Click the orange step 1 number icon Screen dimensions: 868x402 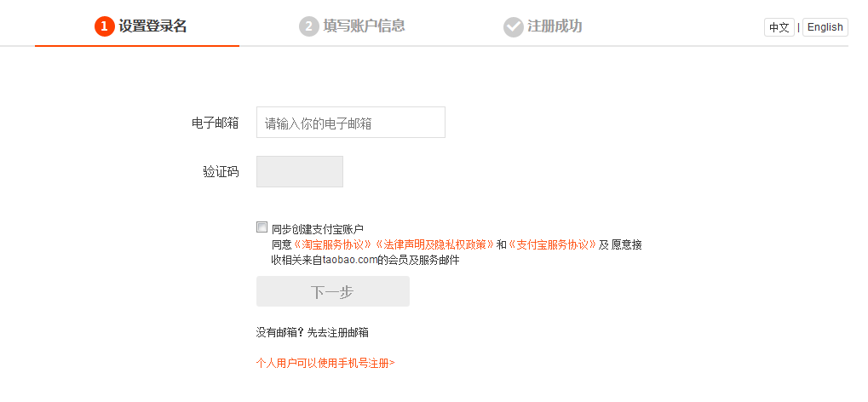tap(104, 26)
